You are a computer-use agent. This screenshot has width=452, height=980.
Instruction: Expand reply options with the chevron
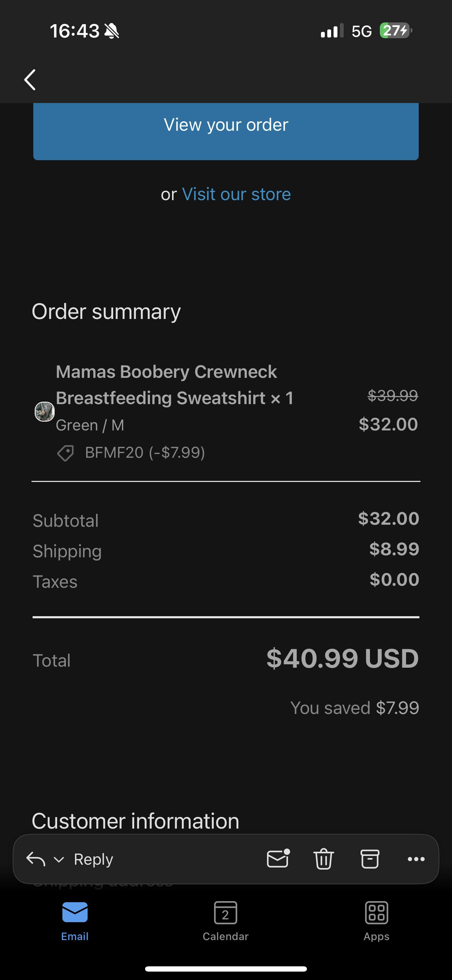click(59, 859)
